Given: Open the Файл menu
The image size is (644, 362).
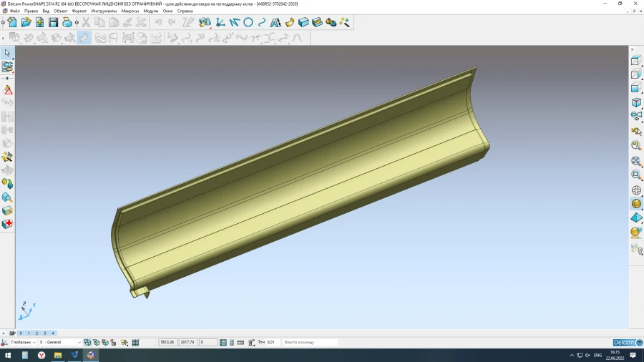Looking at the screenshot, I should click(x=14, y=11).
